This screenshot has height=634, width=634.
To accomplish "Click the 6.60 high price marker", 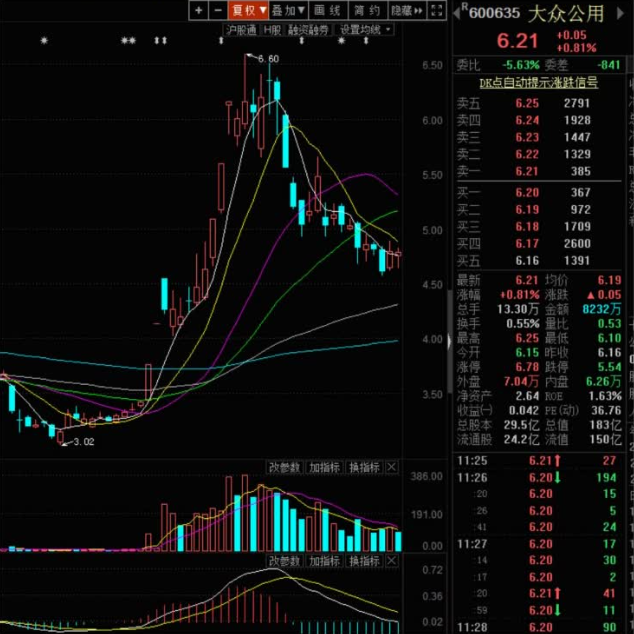I will coord(267,60).
